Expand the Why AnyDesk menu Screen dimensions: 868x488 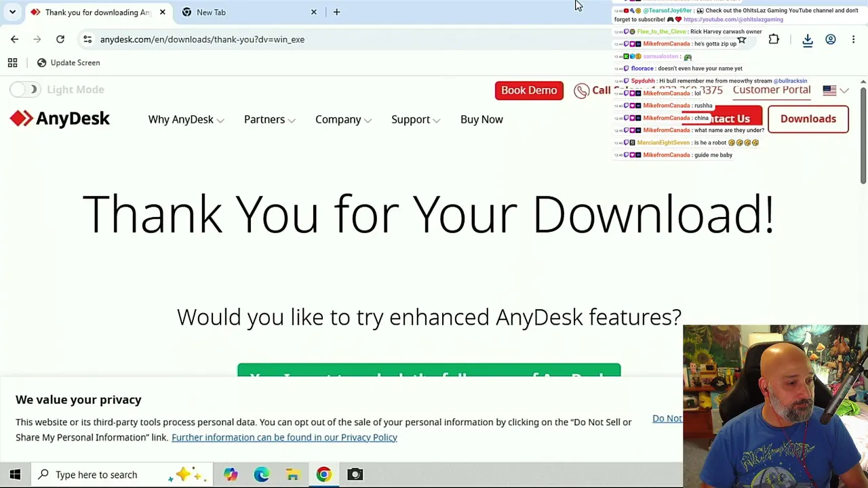186,119
